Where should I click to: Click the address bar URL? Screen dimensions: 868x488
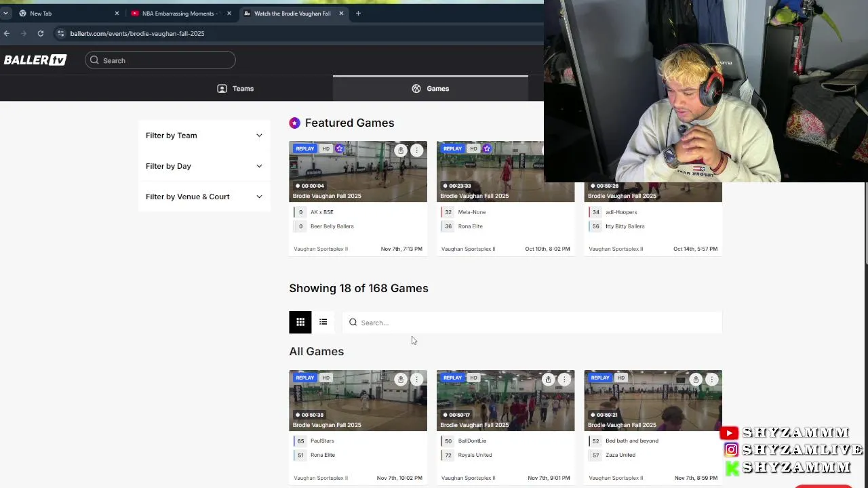(x=137, y=33)
